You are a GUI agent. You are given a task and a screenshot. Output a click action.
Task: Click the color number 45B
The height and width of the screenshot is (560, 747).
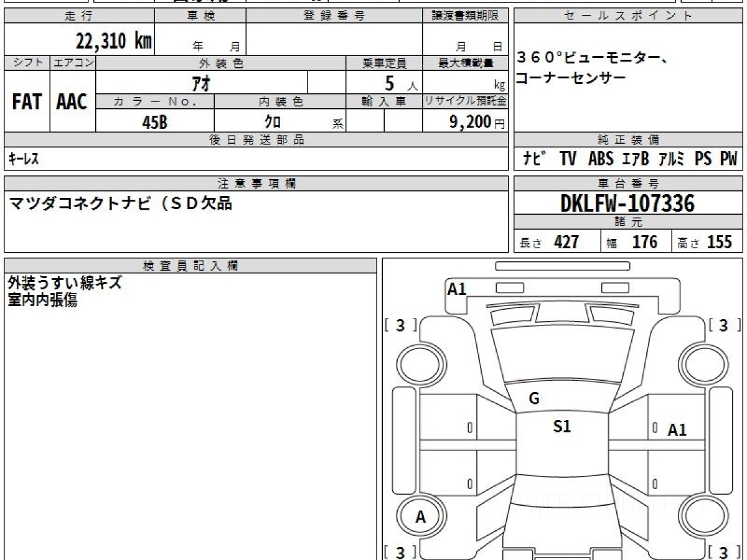[x=155, y=122]
